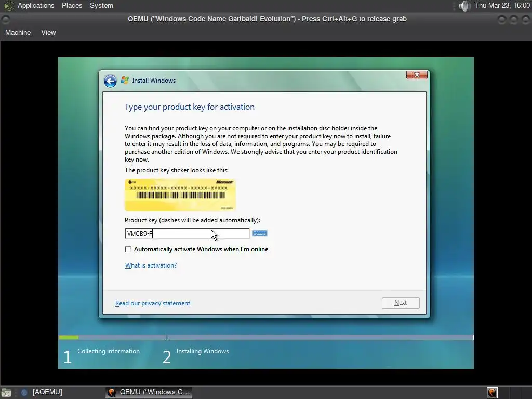The height and width of the screenshot is (399, 532).
Task: Click the GNOME foot icon beside Applications
Action: tap(8, 6)
